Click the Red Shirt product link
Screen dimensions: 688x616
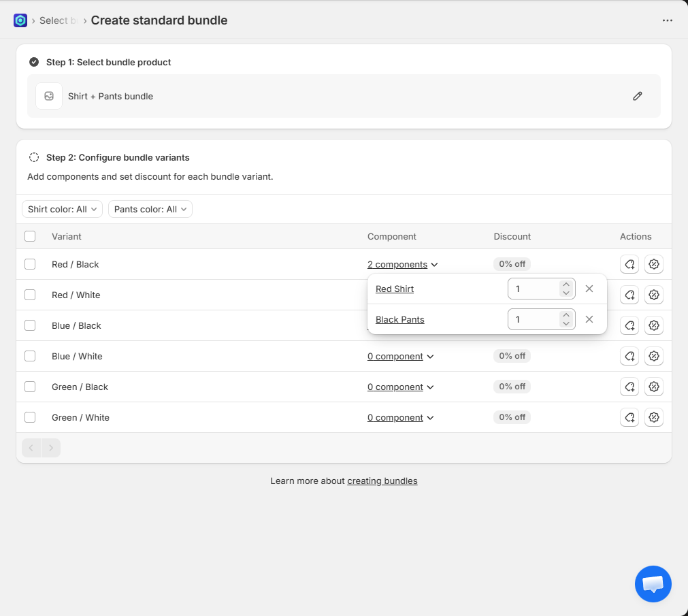[395, 289]
